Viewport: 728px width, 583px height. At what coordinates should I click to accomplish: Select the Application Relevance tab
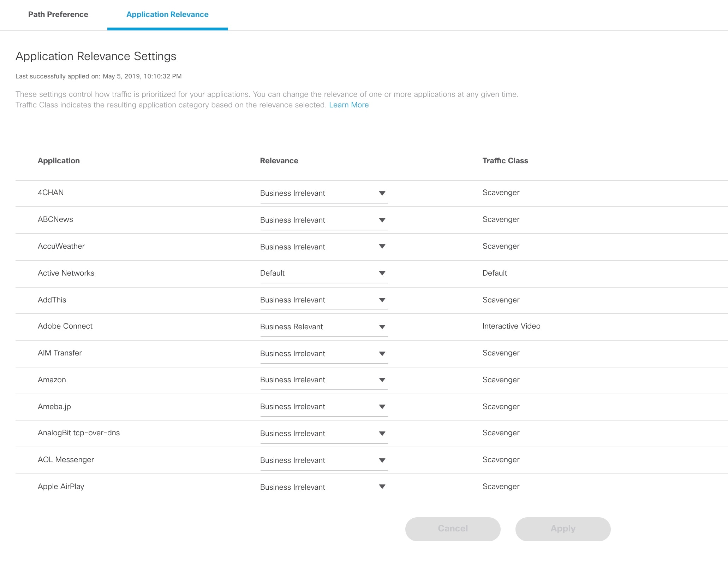167,14
